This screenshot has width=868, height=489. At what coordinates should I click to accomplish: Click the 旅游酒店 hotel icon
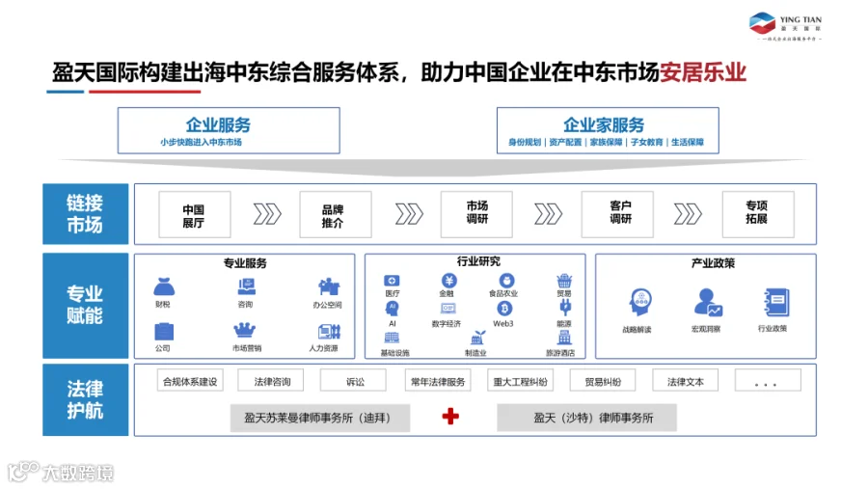(564, 338)
